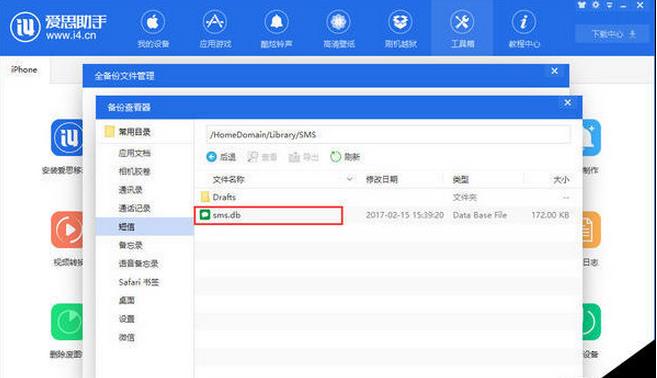Viewport: 657px width, 378px height.
Task: Open 通话记录 call history in sidebar
Action: [x=134, y=208]
